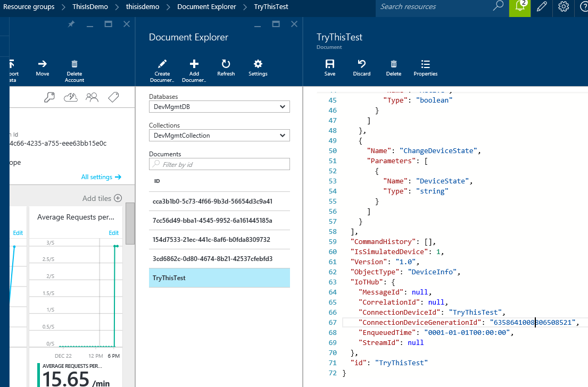This screenshot has width=588, height=387.
Task: Expand the Collections dropdown DevMgmtCollection
Action: click(219, 136)
